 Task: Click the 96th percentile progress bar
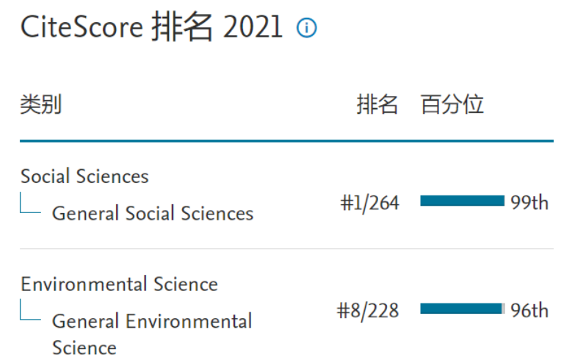(462, 308)
